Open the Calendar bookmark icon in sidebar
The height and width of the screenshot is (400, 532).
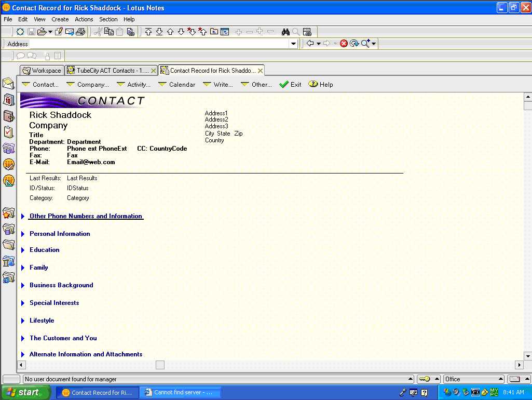(8, 100)
